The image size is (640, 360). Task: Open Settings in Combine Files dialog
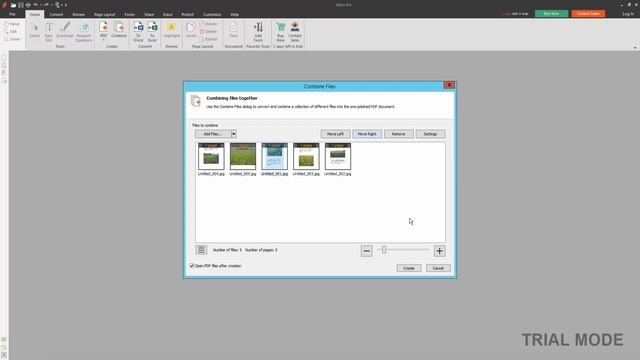coord(430,134)
